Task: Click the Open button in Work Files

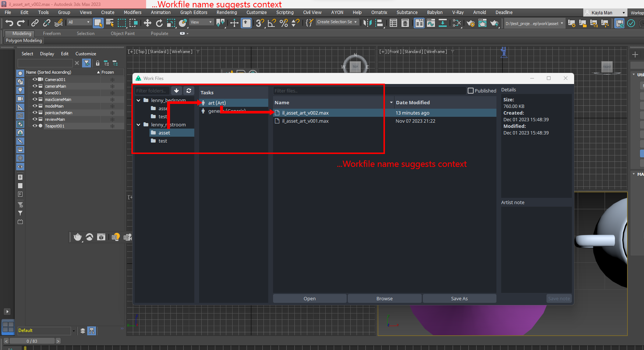Action: (309, 298)
